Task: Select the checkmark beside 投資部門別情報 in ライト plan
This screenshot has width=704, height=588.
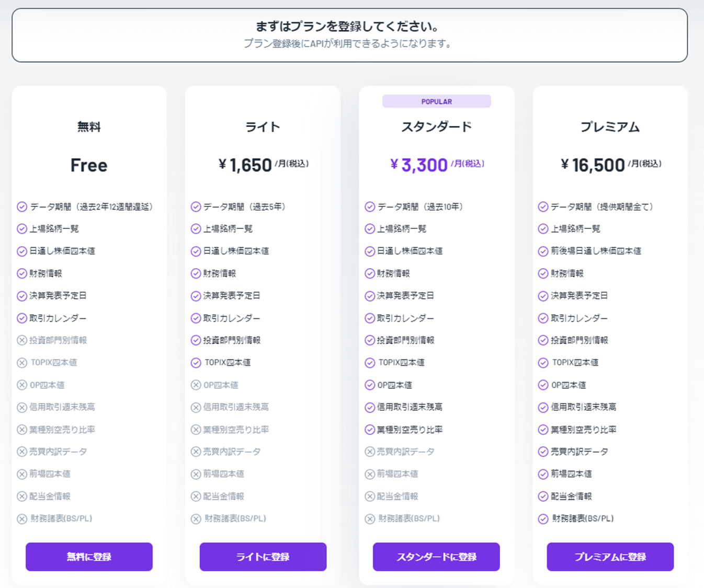Action: point(195,340)
